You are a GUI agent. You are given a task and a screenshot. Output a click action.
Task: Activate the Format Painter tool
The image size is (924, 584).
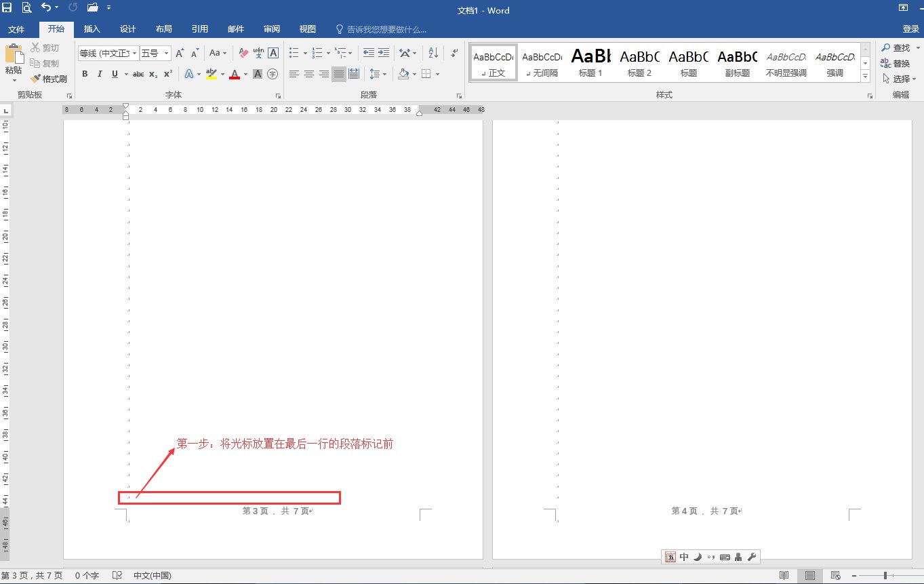point(49,79)
